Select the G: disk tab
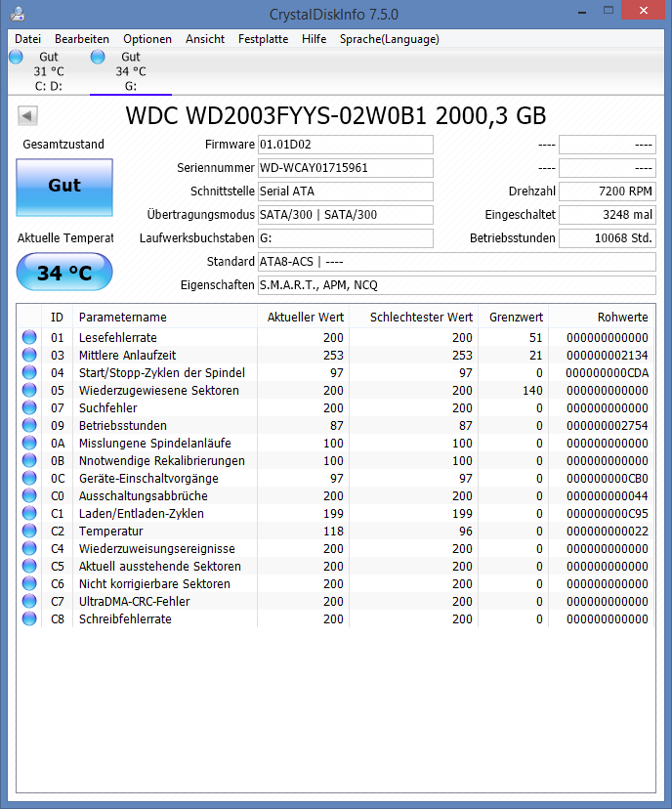672x809 pixels. point(131,71)
